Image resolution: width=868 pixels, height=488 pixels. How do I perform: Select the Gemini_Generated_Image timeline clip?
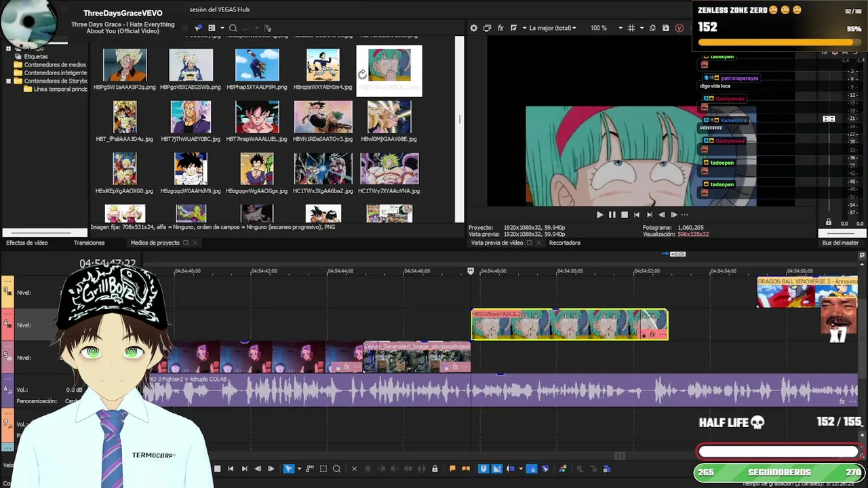(x=417, y=357)
